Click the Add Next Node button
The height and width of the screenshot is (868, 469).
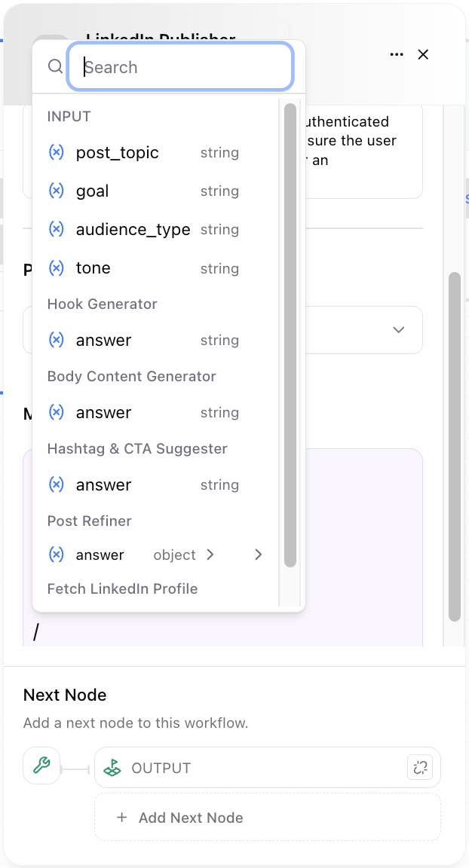[191, 817]
